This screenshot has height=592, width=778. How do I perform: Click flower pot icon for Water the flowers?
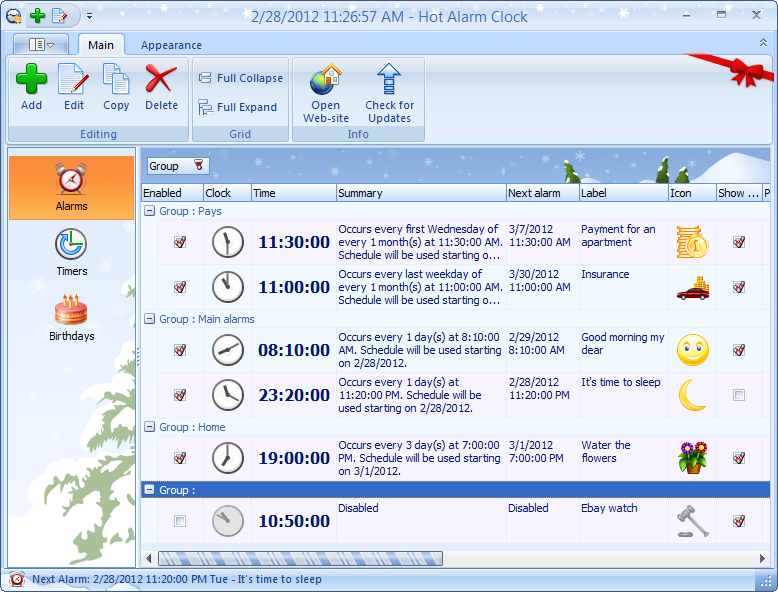[x=693, y=458]
